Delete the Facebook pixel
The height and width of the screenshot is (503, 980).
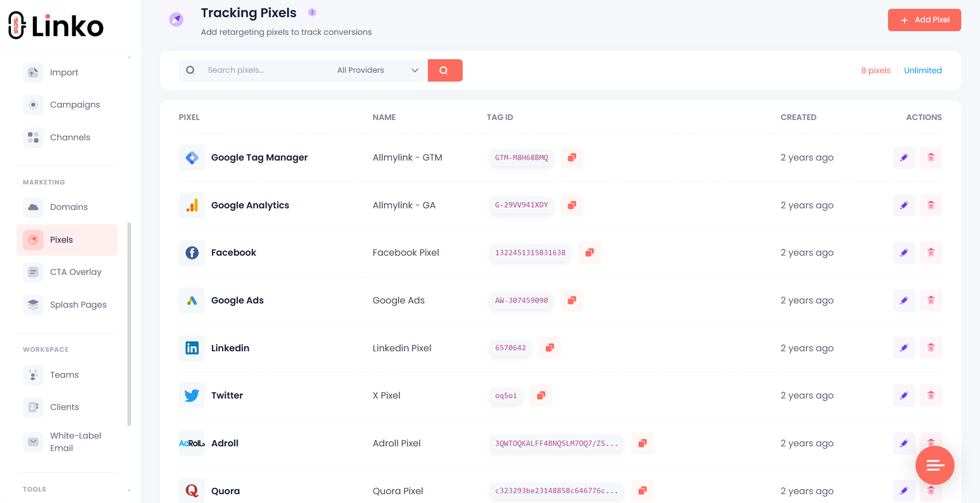931,253
